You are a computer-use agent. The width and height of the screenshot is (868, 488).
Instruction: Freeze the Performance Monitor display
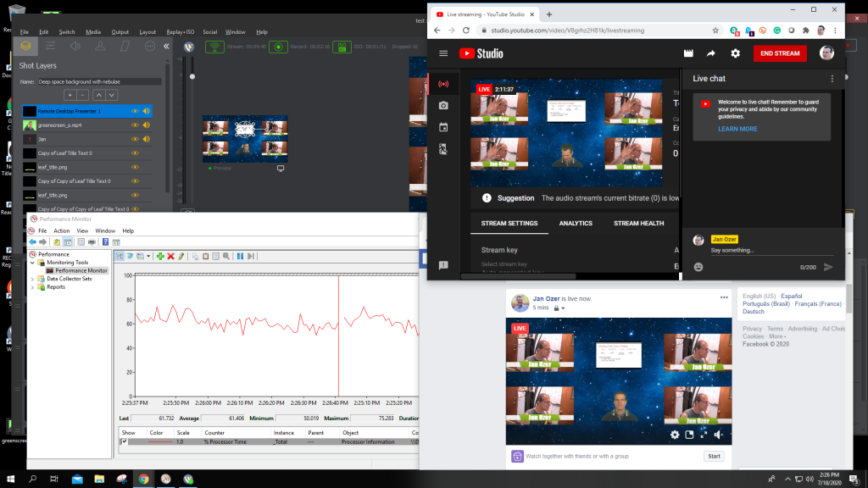click(x=240, y=256)
